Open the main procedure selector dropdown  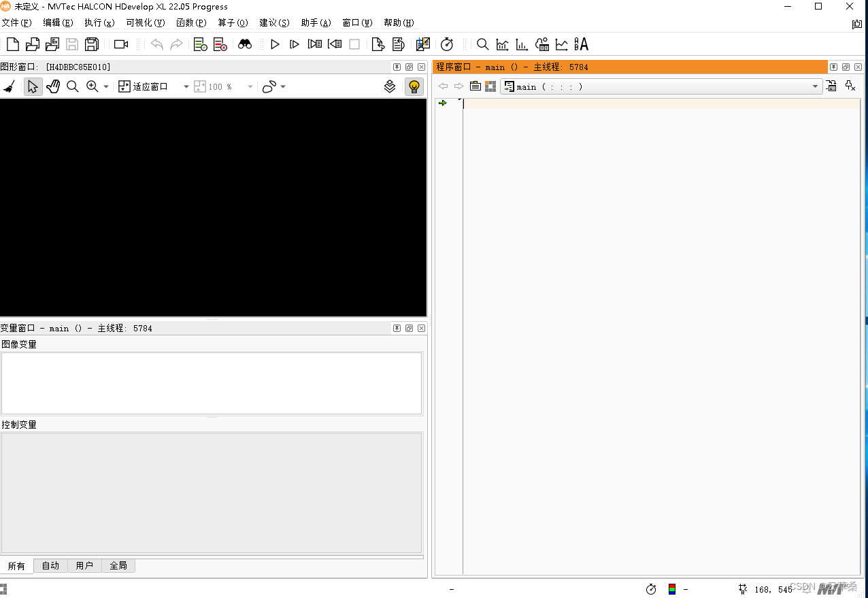[815, 86]
